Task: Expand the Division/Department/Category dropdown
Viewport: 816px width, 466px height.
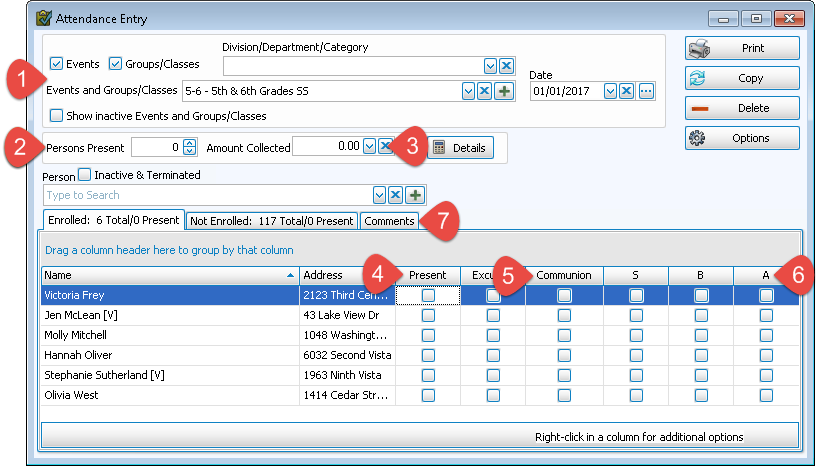Action: 490,65
